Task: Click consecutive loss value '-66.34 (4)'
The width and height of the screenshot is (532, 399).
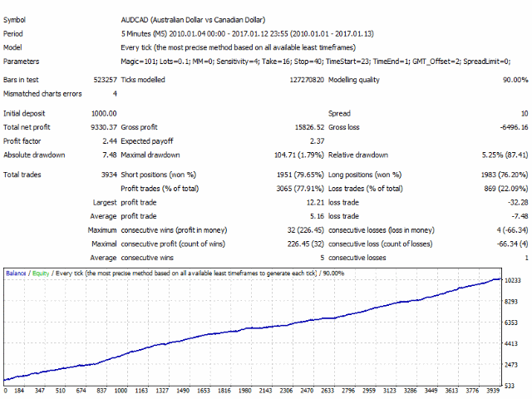Action: pyautogui.click(x=512, y=244)
